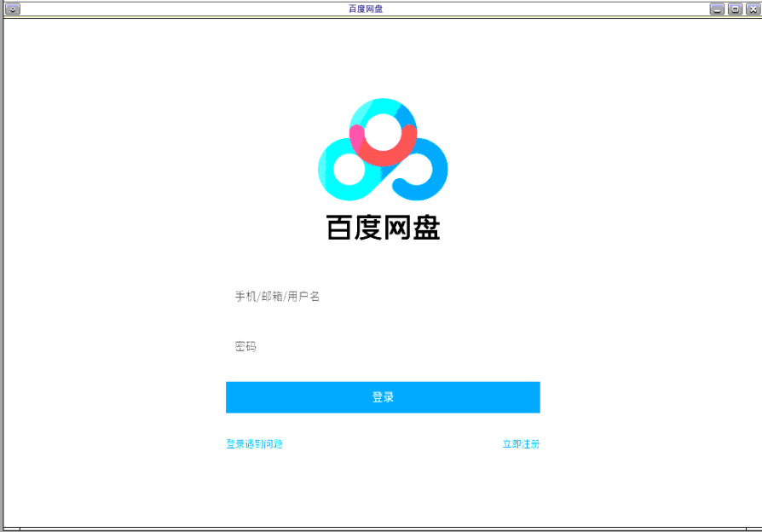
Task: Minimize the Baidu Netdisk window
Action: pos(717,9)
